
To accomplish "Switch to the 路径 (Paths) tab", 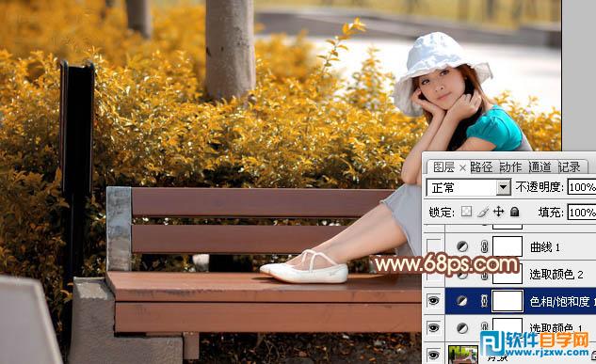I will click(481, 167).
